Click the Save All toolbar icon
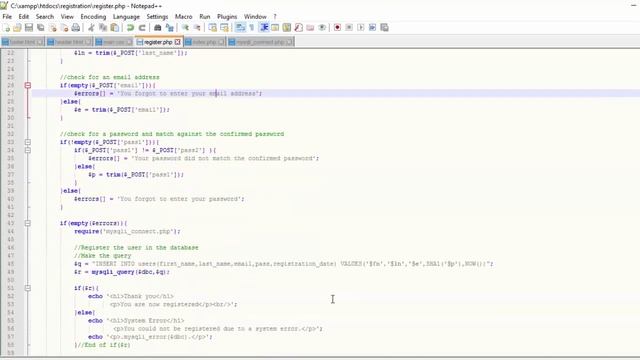Image resolution: width=640 pixels, height=360 pixels. pyautogui.click(x=41, y=28)
